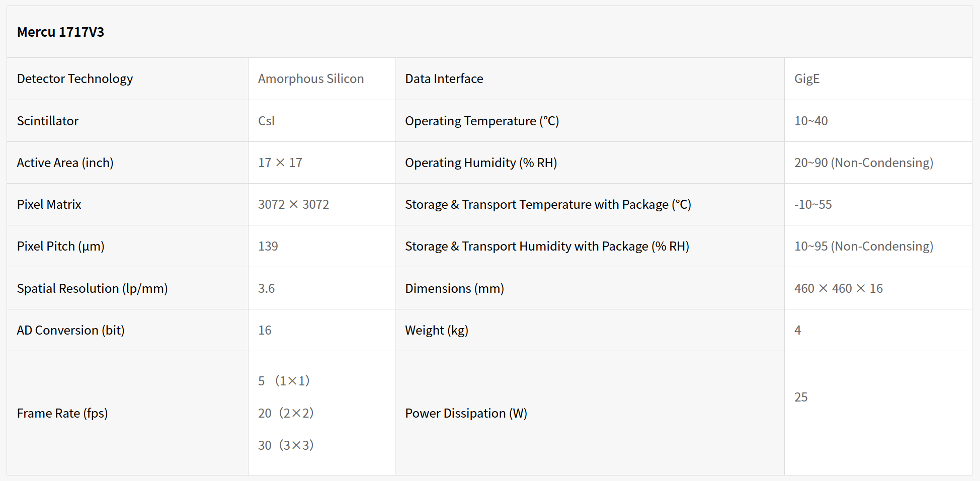The image size is (980, 481).
Task: Select the 10~95 (Non-Condensing) value
Action: [863, 247]
